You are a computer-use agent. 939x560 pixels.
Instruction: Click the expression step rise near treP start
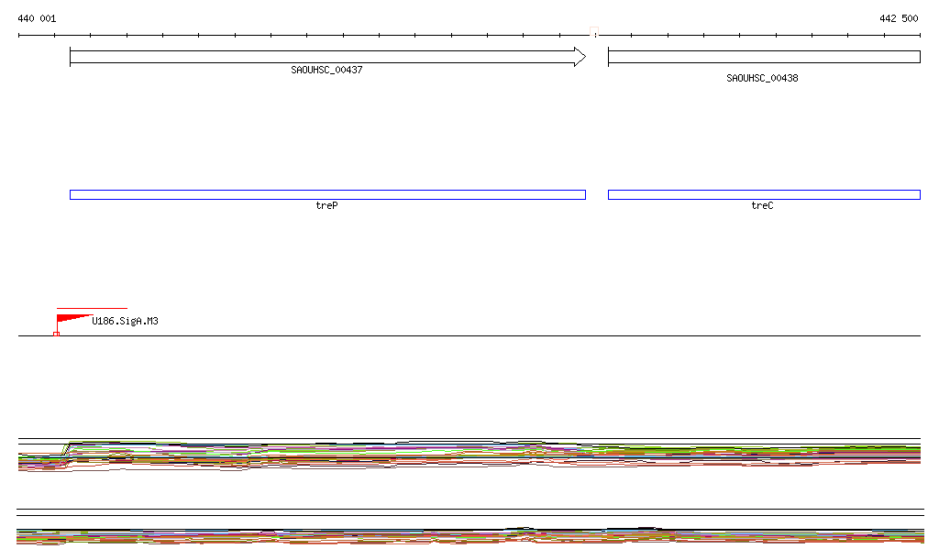tap(66, 449)
